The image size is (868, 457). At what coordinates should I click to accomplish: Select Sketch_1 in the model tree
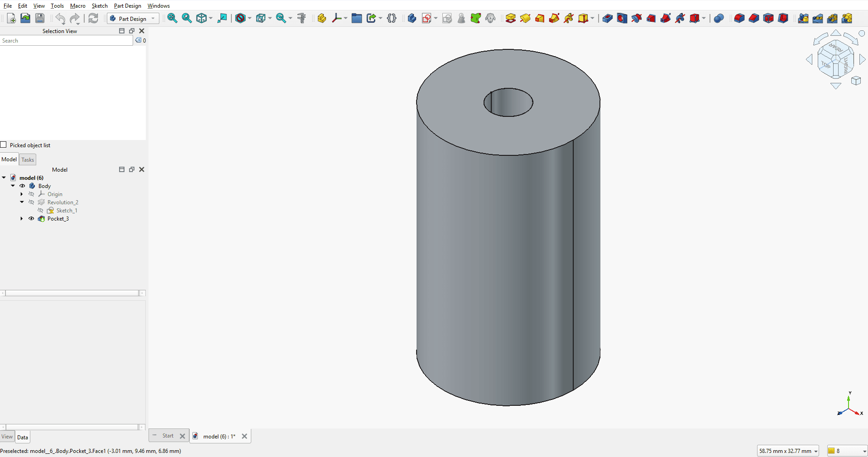click(67, 210)
